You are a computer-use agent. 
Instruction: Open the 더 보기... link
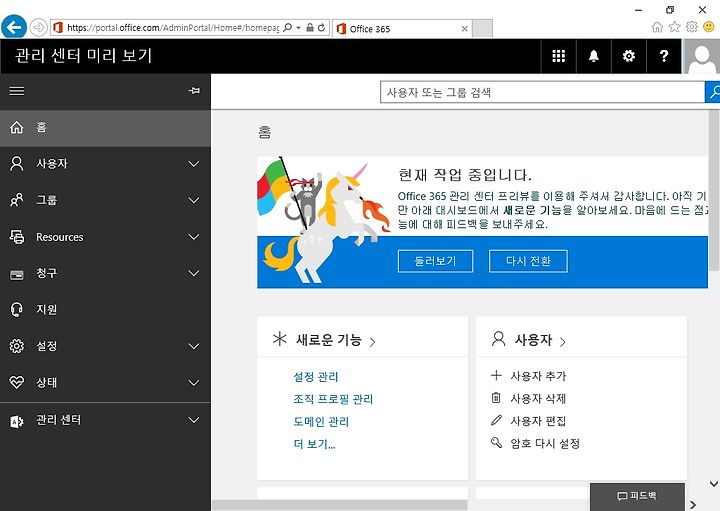coord(315,444)
